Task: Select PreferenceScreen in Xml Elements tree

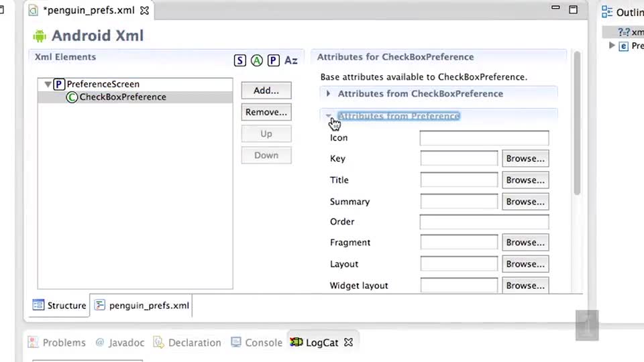Action: click(x=103, y=84)
